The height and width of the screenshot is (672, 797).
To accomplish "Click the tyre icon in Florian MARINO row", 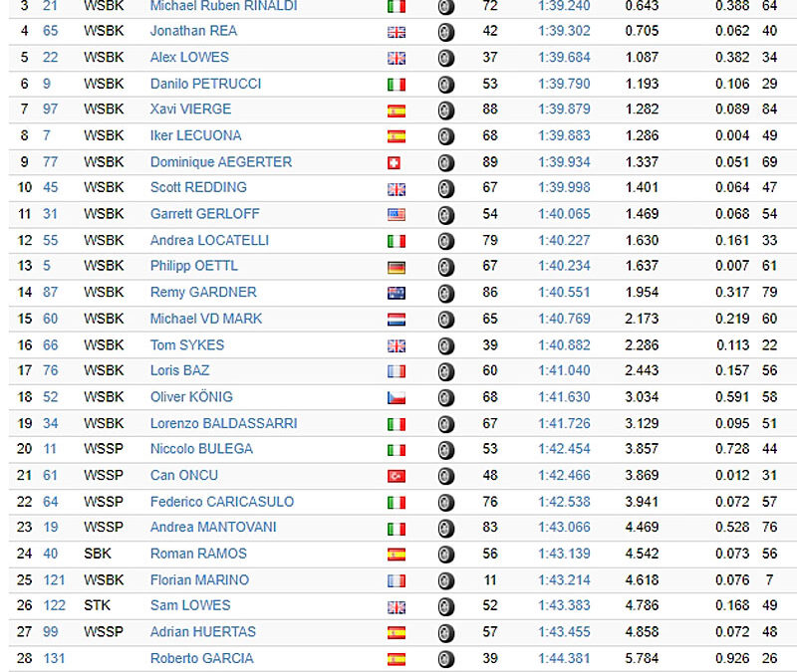I will [445, 580].
